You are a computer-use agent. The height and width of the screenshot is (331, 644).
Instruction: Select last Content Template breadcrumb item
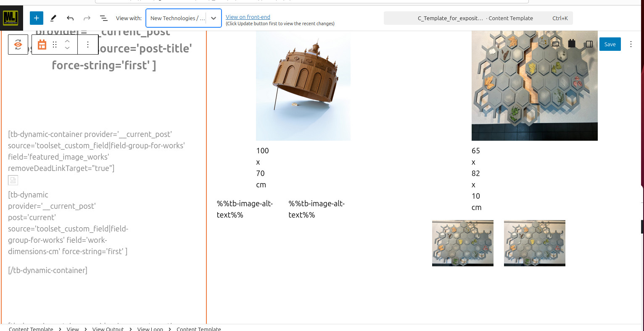(199, 329)
